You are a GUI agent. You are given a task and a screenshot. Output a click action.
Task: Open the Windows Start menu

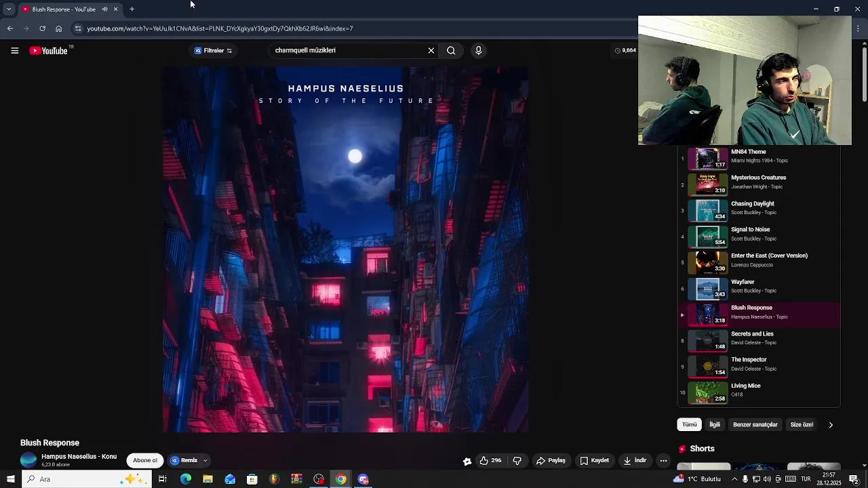(10, 479)
